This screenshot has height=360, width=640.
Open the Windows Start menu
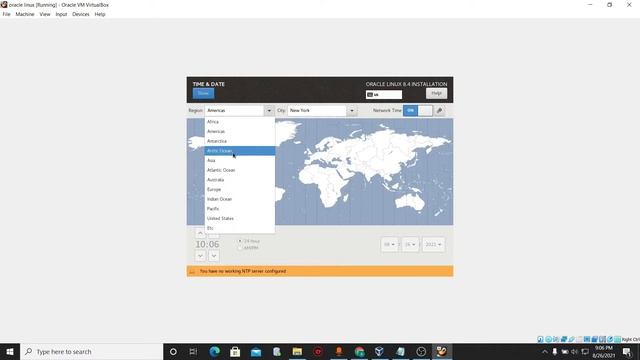[x=10, y=351]
